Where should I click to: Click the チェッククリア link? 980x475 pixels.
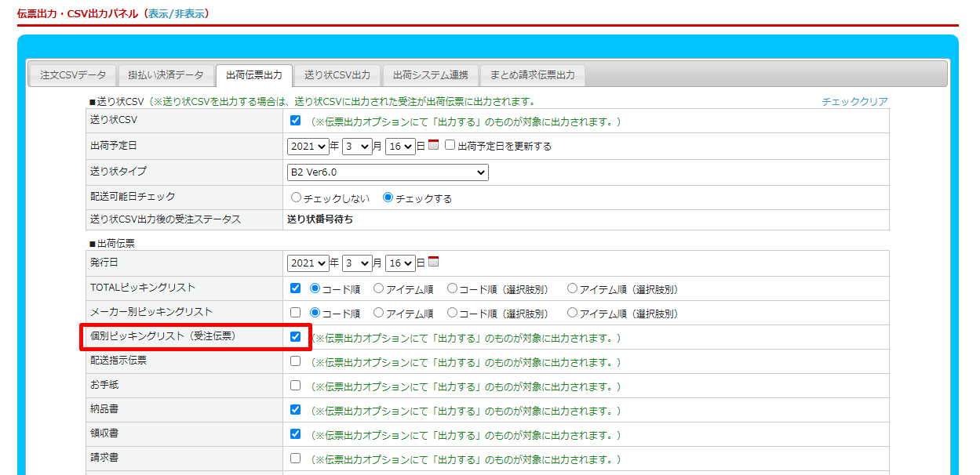854,102
